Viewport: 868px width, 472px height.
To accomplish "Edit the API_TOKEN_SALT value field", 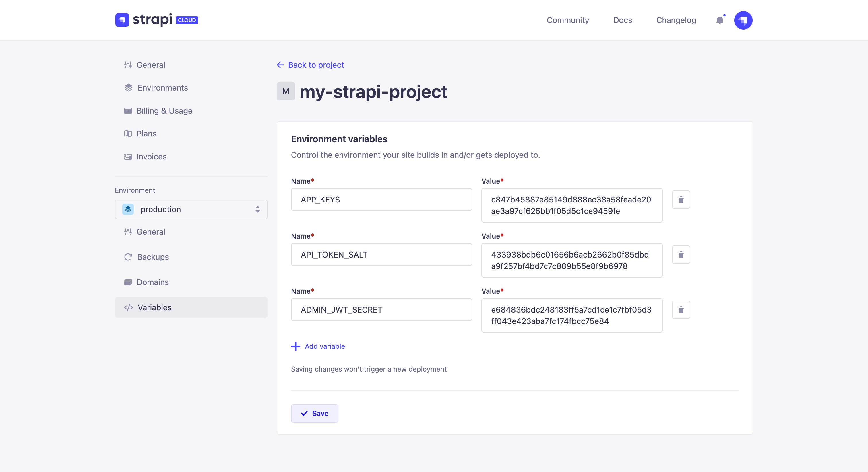I will (572, 260).
